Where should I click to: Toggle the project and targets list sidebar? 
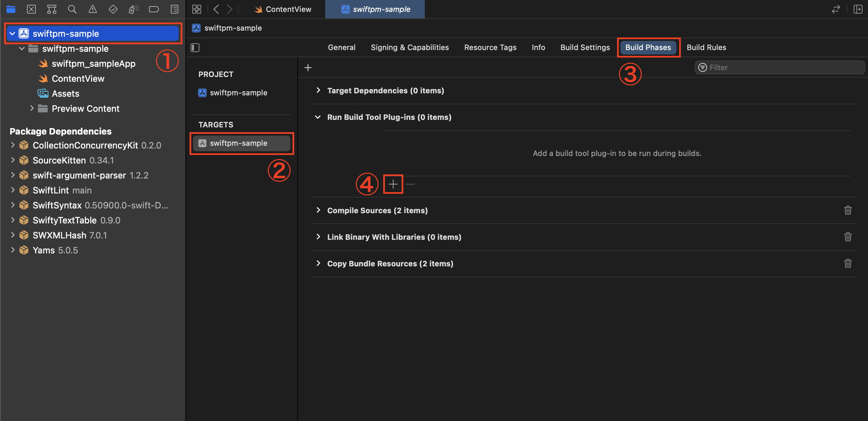point(195,47)
